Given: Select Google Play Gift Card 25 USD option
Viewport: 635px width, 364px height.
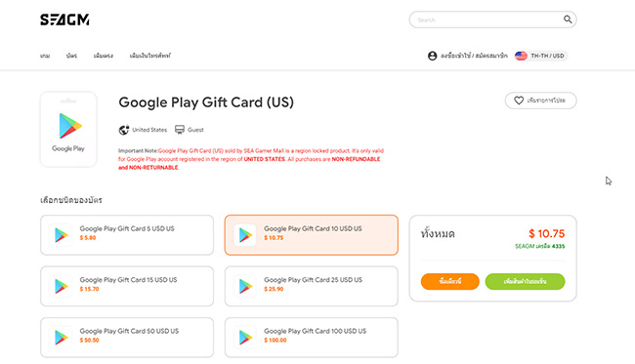Looking at the screenshot, I should 312,286.
